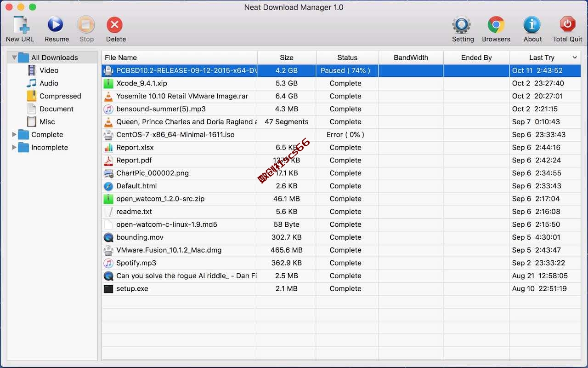588x368 pixels.
Task: Sort by the Status column header
Action: [x=347, y=57]
